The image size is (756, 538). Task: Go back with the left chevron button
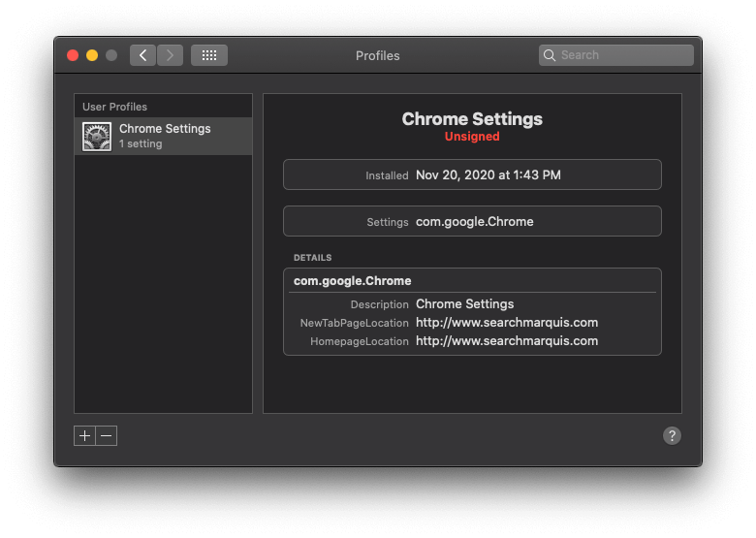142,55
